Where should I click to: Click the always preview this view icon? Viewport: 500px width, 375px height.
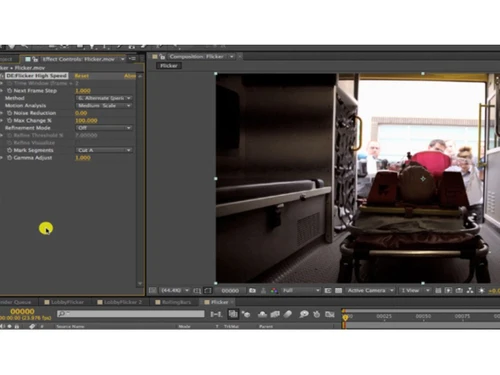152,290
